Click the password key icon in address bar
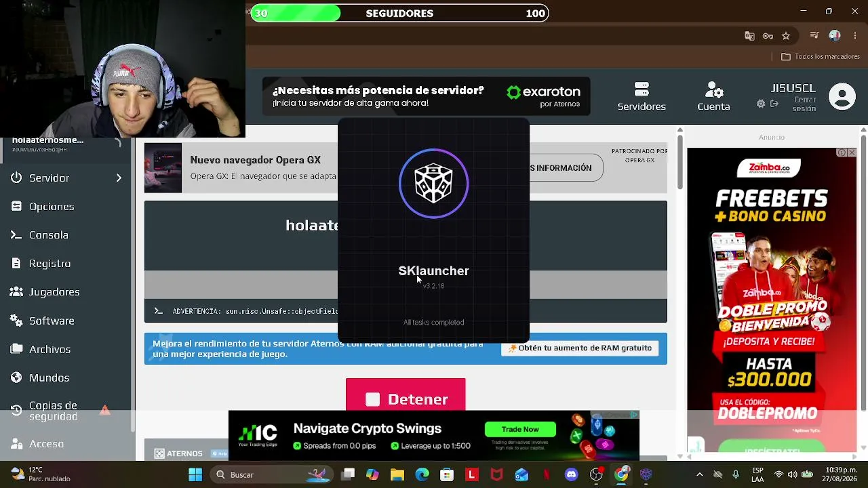 pyautogui.click(x=768, y=36)
